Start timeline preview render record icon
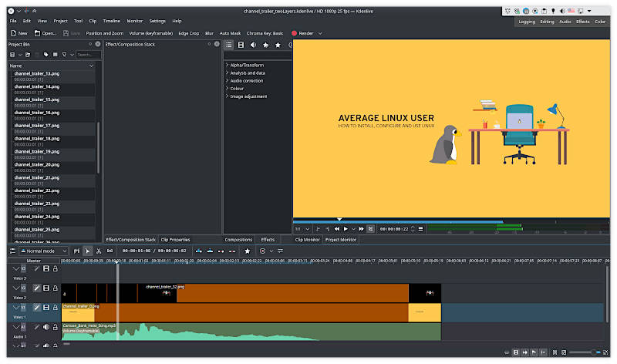This screenshot has width=617, height=364. pos(262,251)
